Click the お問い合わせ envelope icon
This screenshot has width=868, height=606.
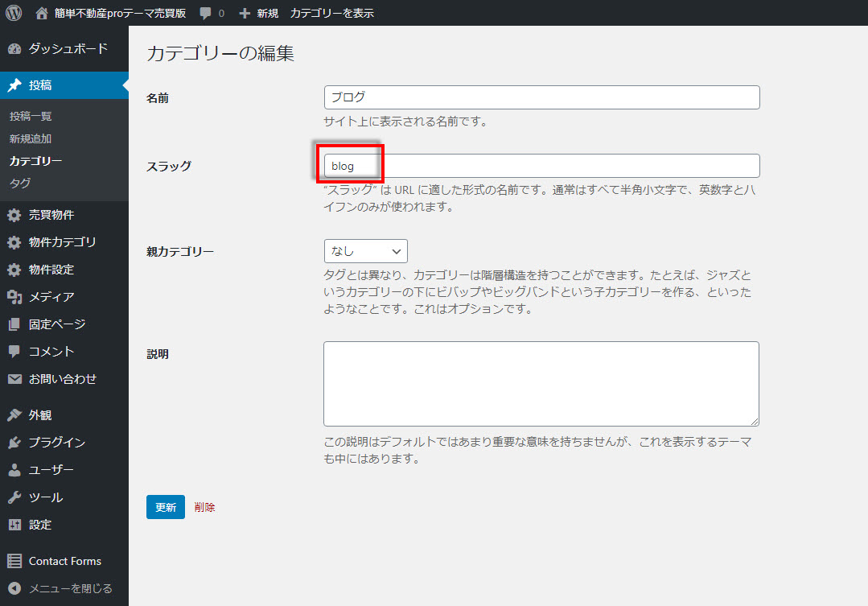[x=14, y=379]
